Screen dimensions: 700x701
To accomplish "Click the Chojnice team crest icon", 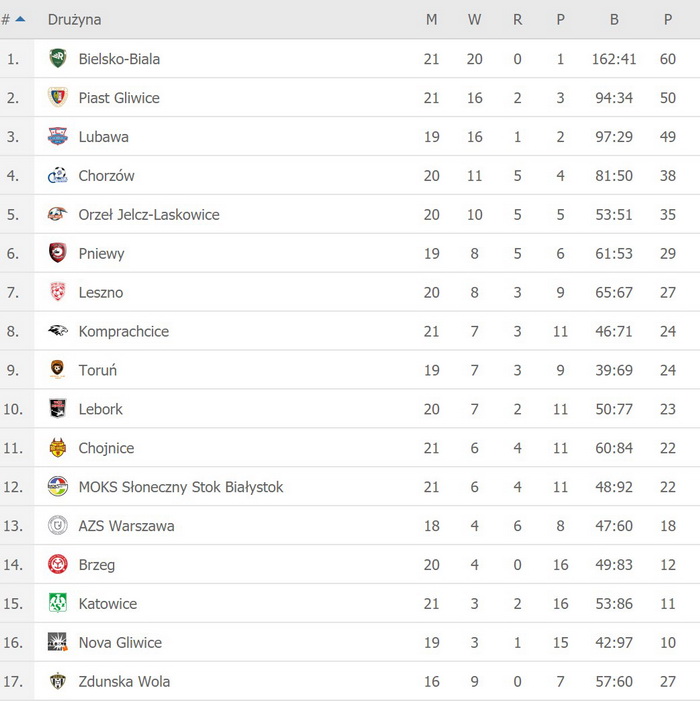I will [x=58, y=448].
